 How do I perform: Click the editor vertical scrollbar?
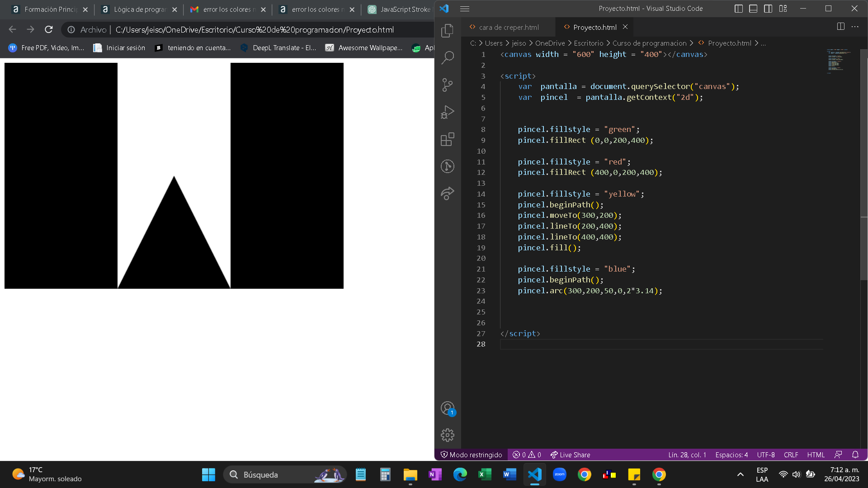point(863,165)
